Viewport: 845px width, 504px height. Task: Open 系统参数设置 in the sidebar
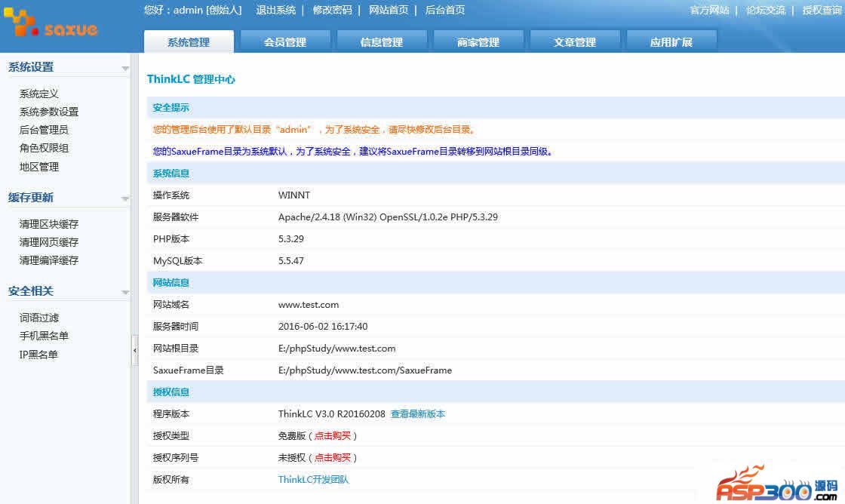49,112
